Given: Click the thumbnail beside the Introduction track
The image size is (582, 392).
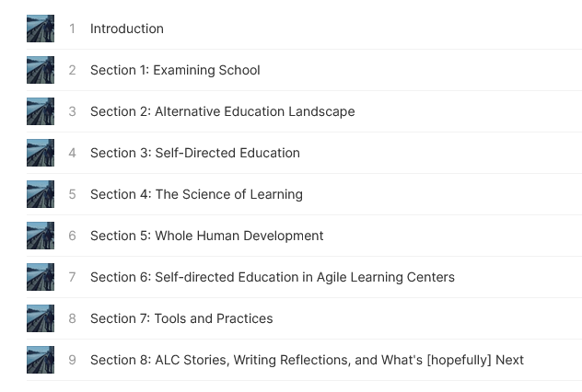Looking at the screenshot, I should 41,29.
